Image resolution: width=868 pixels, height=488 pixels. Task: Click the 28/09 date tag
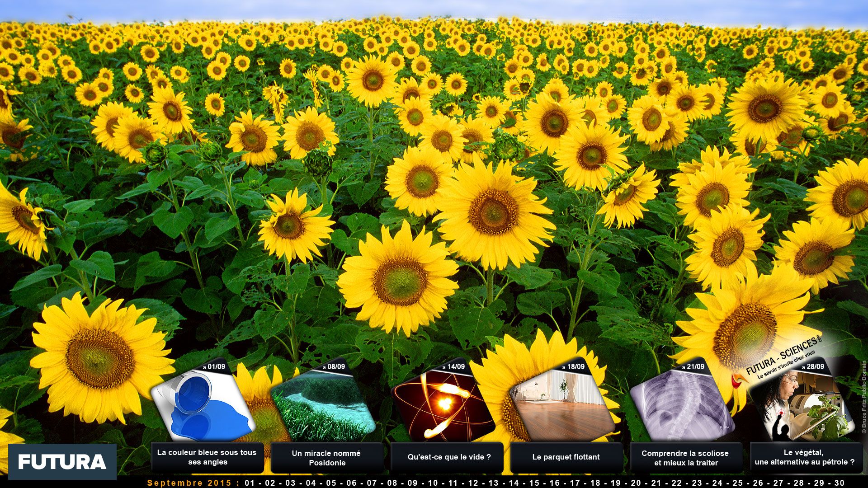tap(815, 366)
